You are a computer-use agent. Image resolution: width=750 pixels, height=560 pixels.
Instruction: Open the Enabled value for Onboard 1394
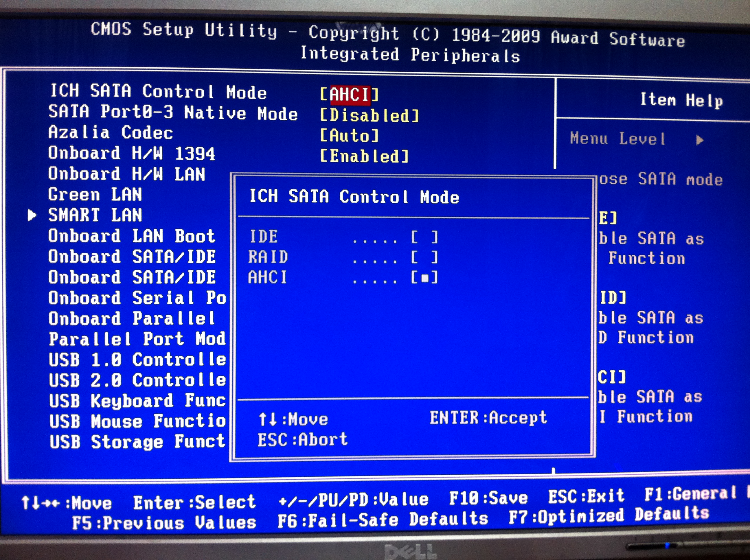point(364,156)
